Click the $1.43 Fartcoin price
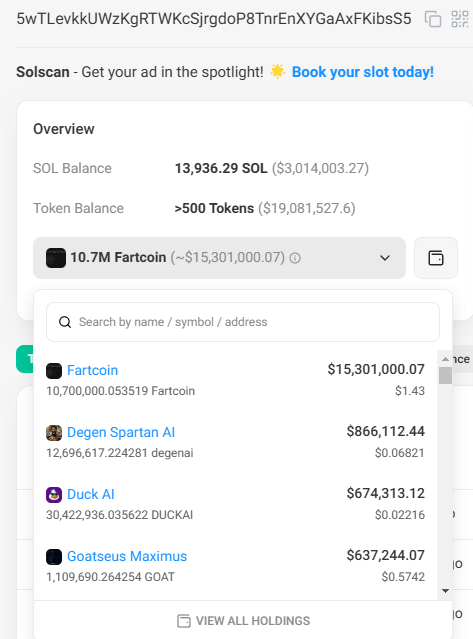Screen dimensions: 473x639 pyautogui.click(x=410, y=391)
